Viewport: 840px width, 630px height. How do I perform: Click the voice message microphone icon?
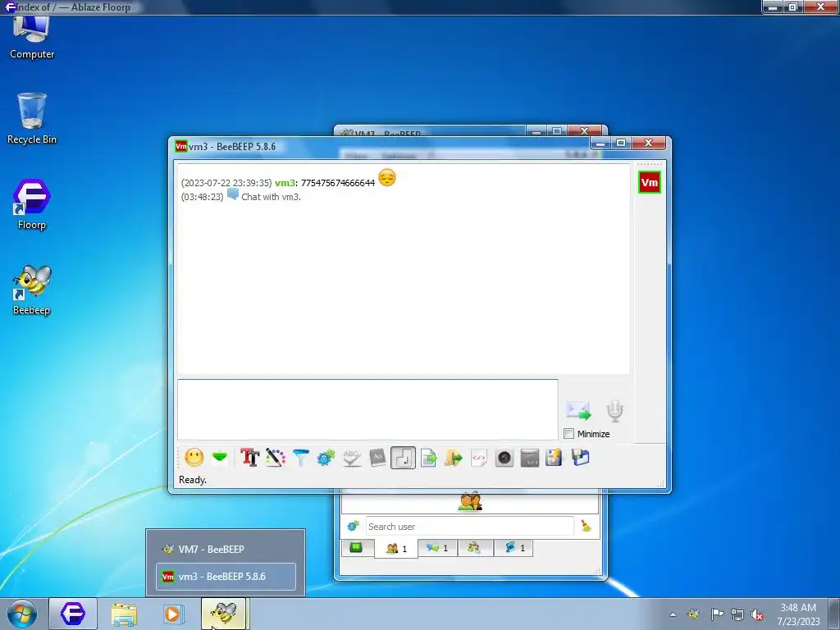click(x=615, y=411)
